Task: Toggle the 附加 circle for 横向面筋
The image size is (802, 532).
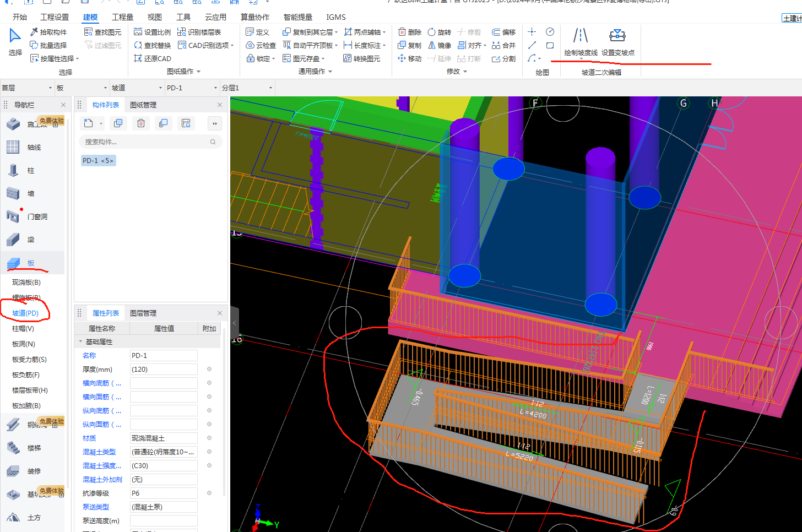Action: 209,397
